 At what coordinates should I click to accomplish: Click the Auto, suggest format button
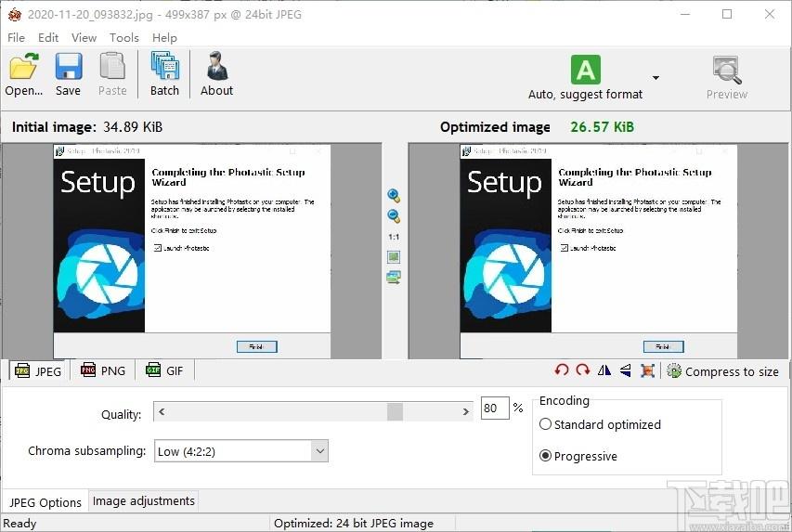(x=586, y=77)
